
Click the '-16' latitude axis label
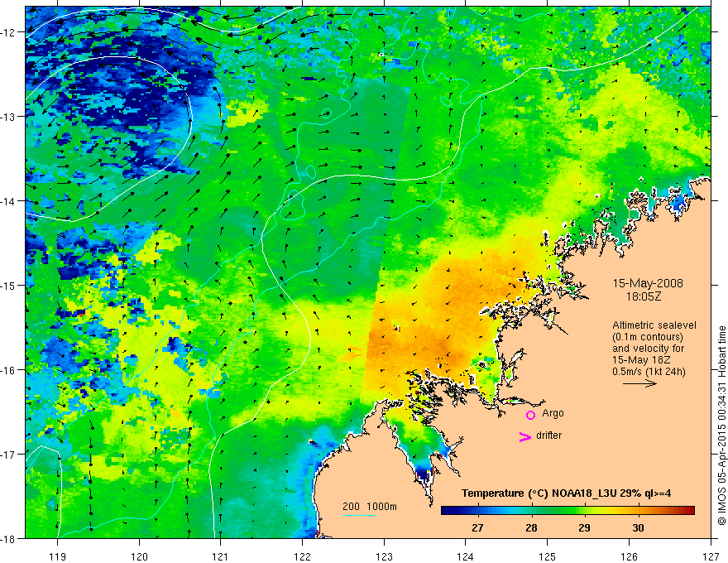8,370
